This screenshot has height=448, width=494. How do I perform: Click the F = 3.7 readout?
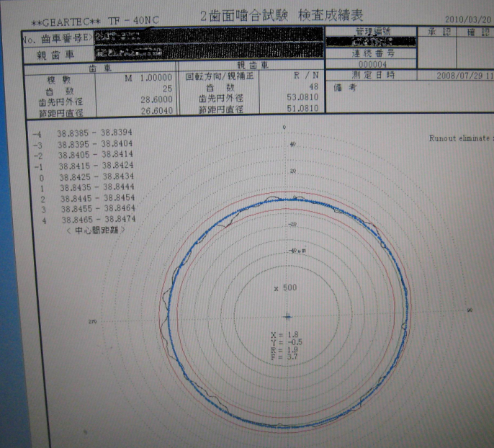pyautogui.click(x=284, y=357)
